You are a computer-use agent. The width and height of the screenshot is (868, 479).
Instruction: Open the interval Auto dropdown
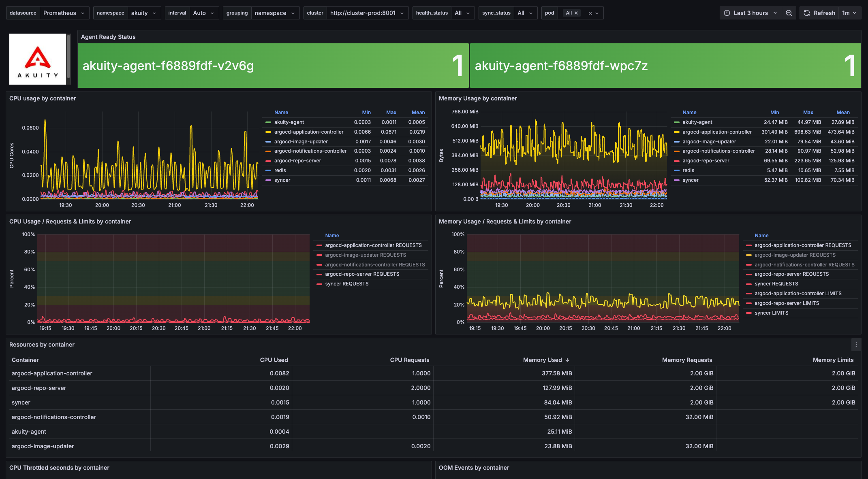tap(204, 13)
